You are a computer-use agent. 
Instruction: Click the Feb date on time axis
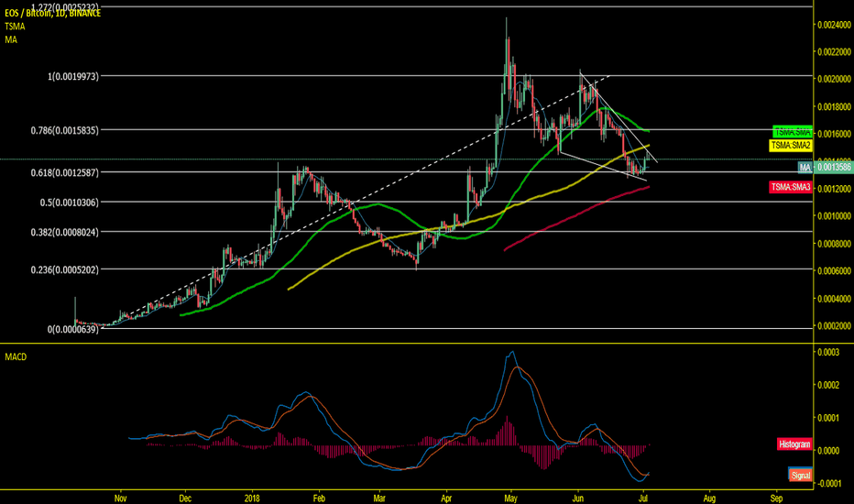[319, 498]
